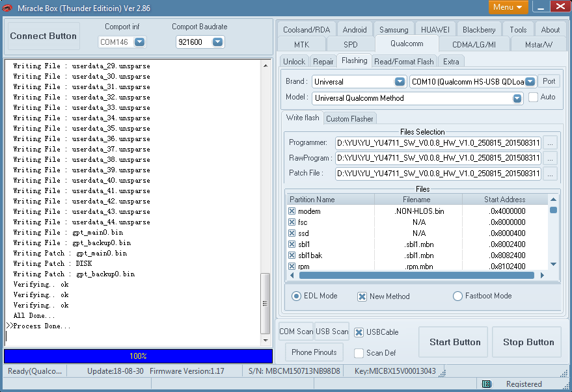Switch to the Coolsand/RDA tab

pyautogui.click(x=306, y=29)
